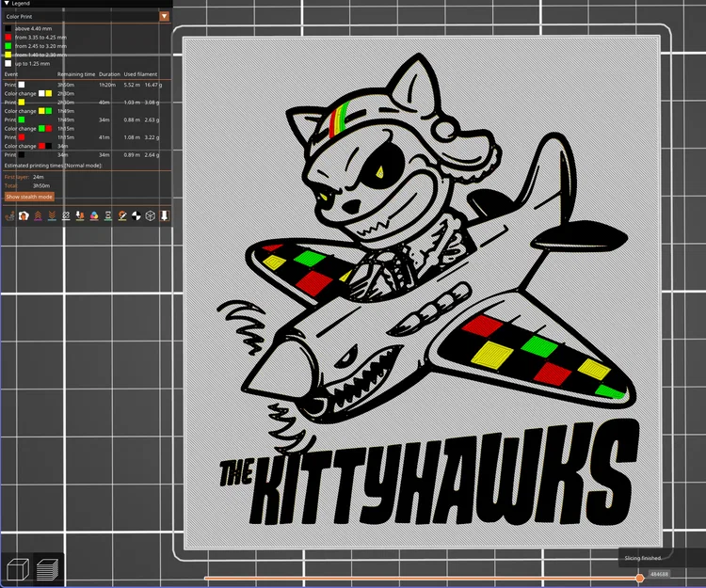Toggle Pause prints hourglass icon

[108, 216]
